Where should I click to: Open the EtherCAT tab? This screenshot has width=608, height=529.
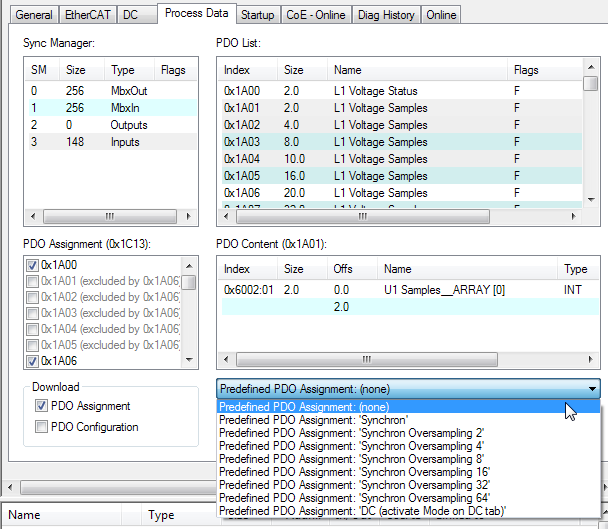click(x=88, y=15)
